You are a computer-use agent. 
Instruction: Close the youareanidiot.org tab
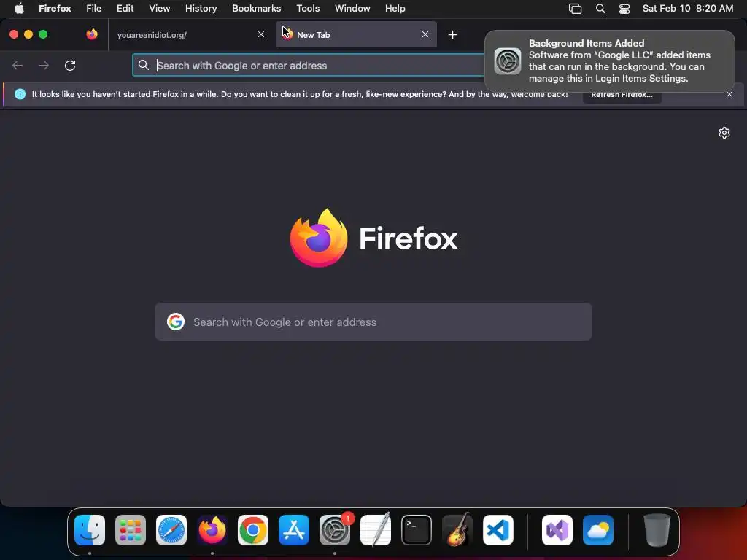click(x=261, y=34)
